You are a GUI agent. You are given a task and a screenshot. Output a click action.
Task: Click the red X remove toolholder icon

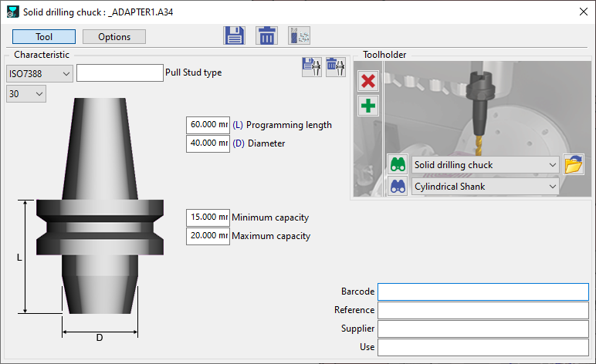368,82
